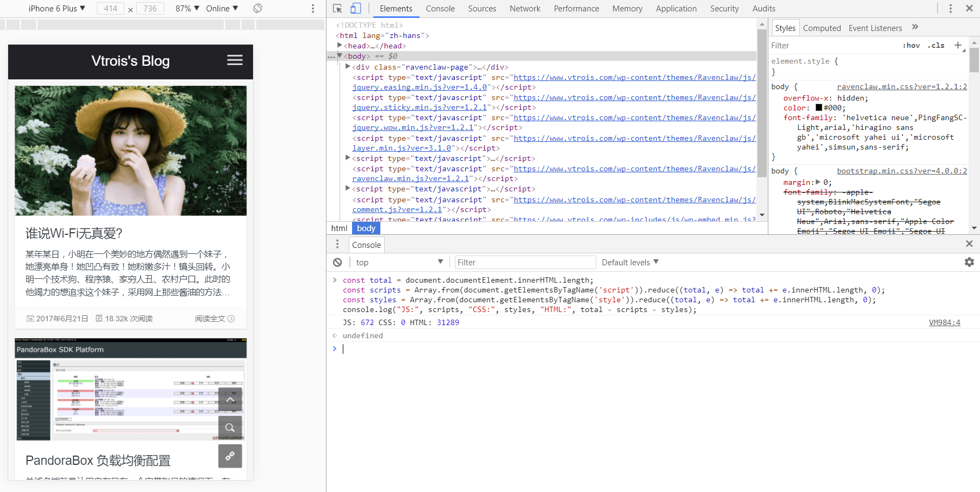Click the html breadcrumb item
980x492 pixels.
[339, 228]
